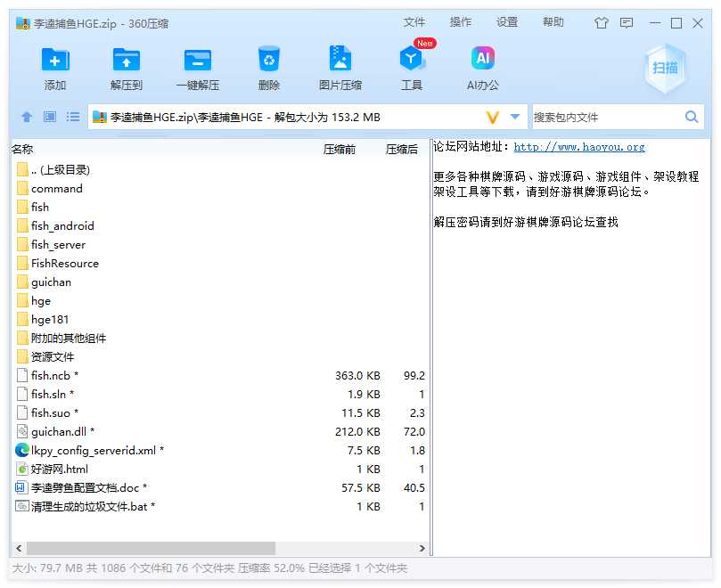Select the fish_server folder name
721x588 pixels.
click(59, 245)
